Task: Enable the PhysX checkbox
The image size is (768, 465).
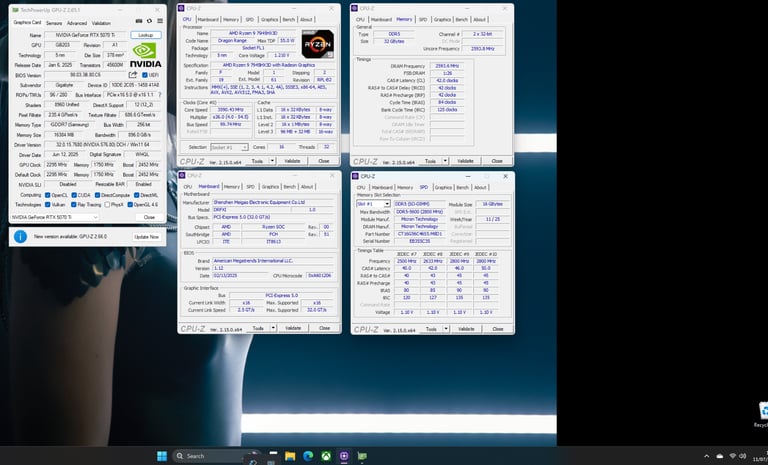Action: [107, 205]
